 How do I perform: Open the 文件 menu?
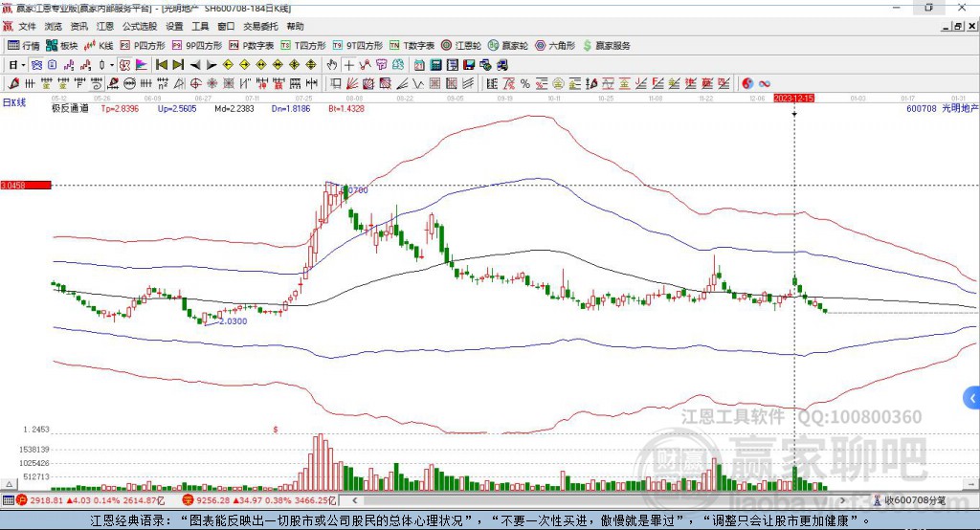28,26
